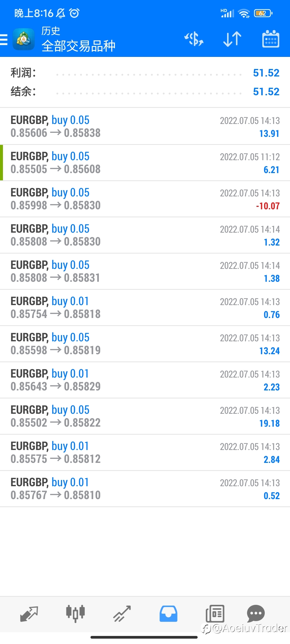
Task: Switch to the candlestick Chart tab
Action: (75, 614)
